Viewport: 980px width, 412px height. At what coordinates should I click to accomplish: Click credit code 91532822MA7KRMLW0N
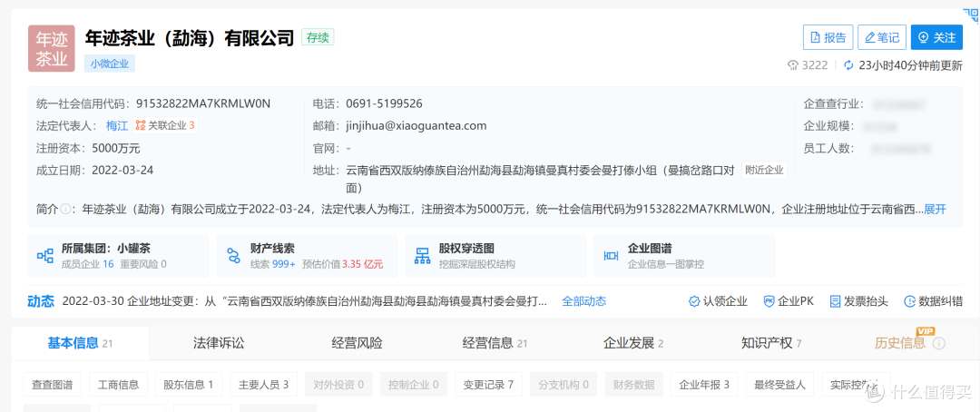[203, 103]
